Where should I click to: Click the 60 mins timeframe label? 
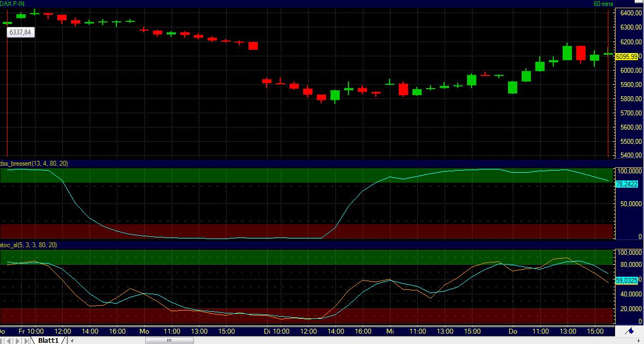pyautogui.click(x=603, y=4)
